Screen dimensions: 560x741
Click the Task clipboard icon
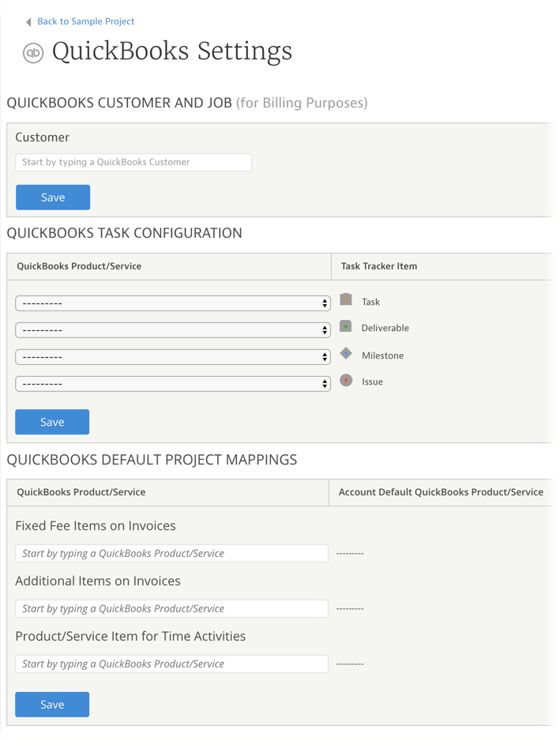pos(346,299)
